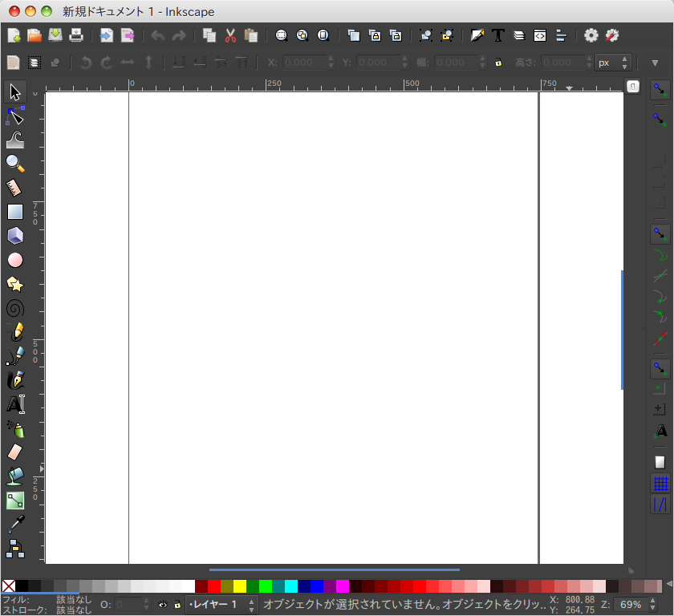Pick the yellow color swatch
The height and width of the screenshot is (616, 674).
click(x=240, y=586)
